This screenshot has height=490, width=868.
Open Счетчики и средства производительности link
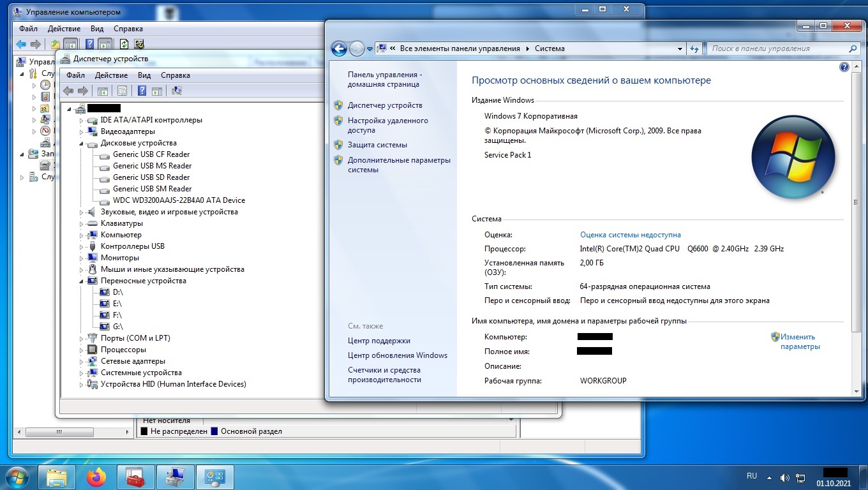384,375
